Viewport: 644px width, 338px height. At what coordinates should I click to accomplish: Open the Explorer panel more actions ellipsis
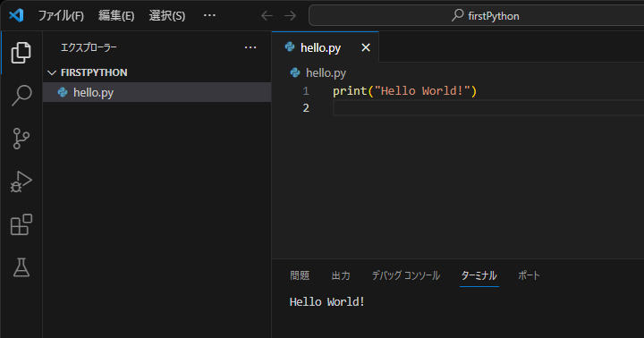(250, 47)
